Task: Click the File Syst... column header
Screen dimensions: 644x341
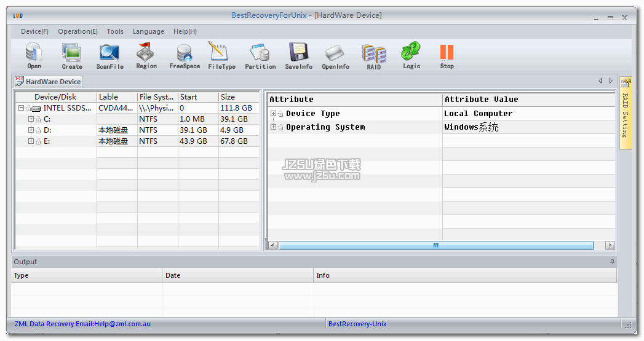Action: pos(157,97)
